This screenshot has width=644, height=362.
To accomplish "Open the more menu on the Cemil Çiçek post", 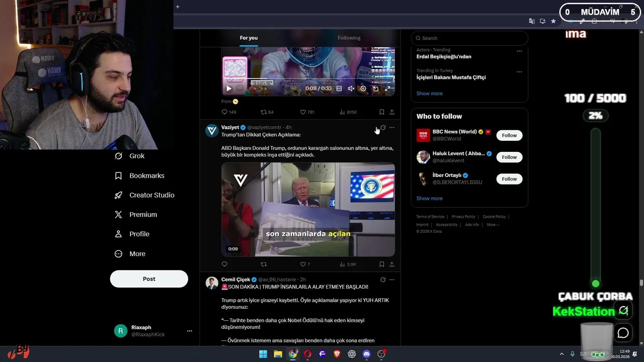I will pyautogui.click(x=392, y=280).
